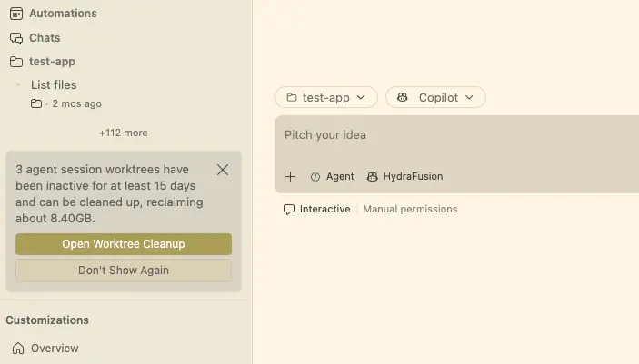Viewport: 639px width, 364px height.
Task: Open the test-app workspace dropdown
Action: point(326,97)
